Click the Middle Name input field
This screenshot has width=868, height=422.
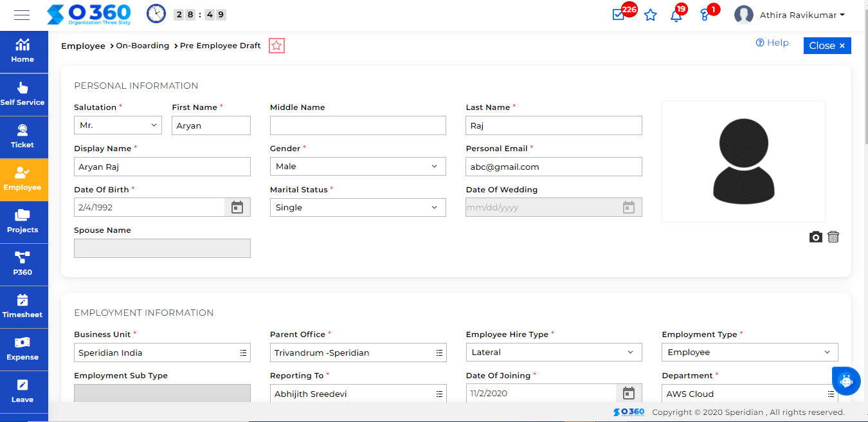point(357,125)
